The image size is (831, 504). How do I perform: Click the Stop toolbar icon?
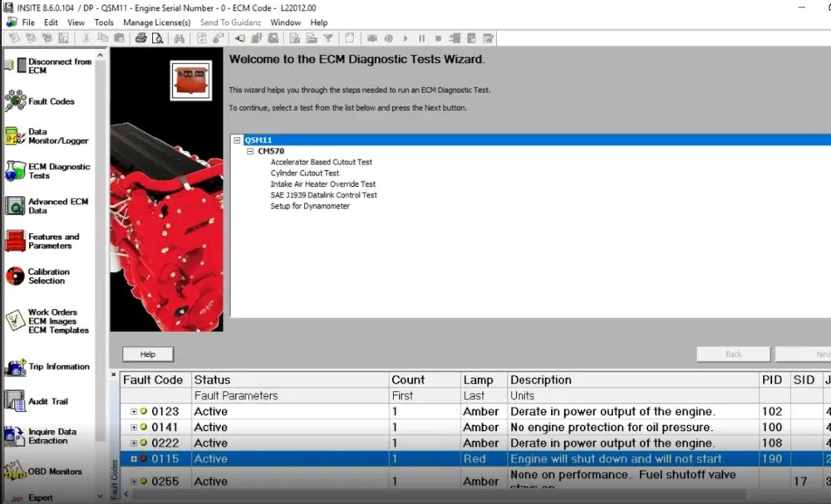438,38
